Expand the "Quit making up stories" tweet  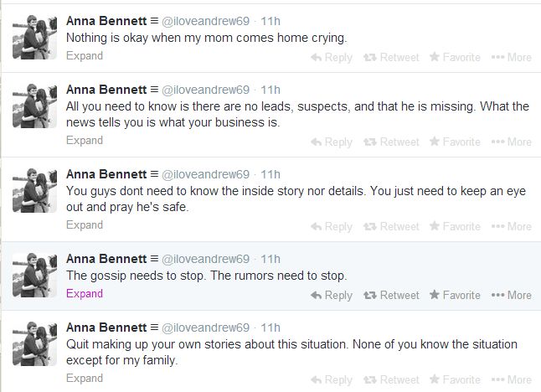tap(85, 379)
